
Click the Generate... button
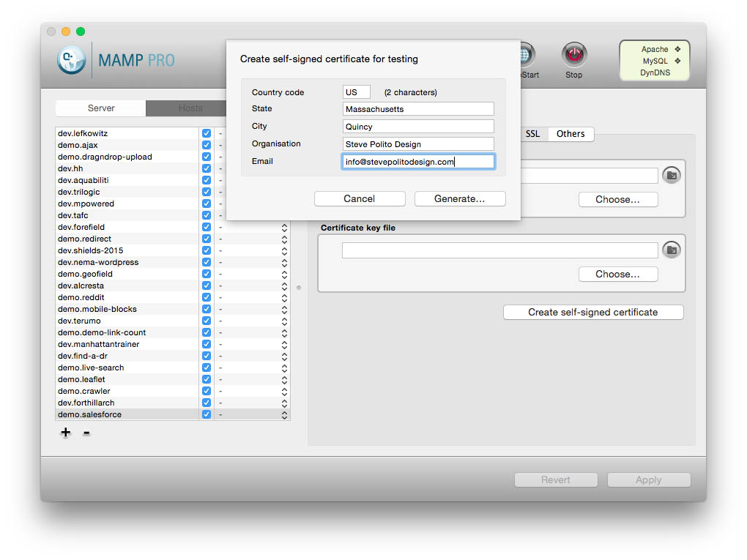460,198
